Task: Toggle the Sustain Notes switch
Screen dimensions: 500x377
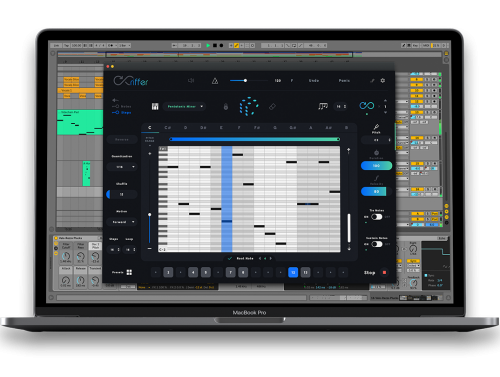Action: tap(376, 244)
